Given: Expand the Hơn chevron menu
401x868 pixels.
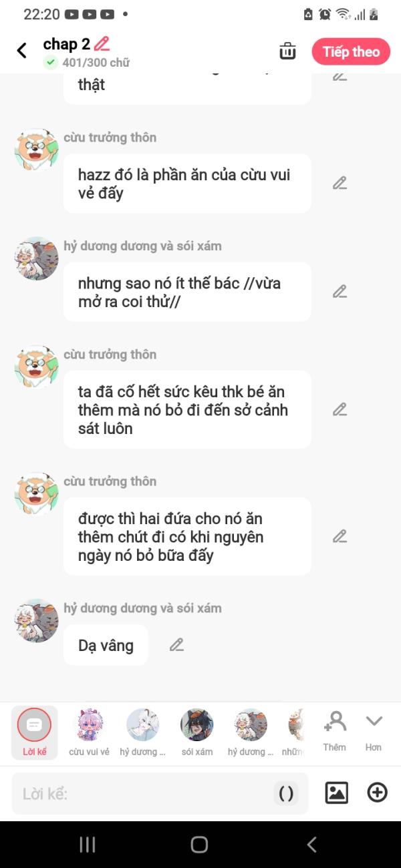Looking at the screenshot, I should click(374, 731).
